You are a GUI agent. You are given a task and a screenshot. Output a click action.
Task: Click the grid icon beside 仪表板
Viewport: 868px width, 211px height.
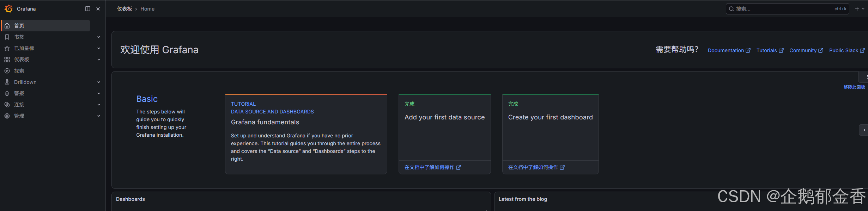click(7, 60)
